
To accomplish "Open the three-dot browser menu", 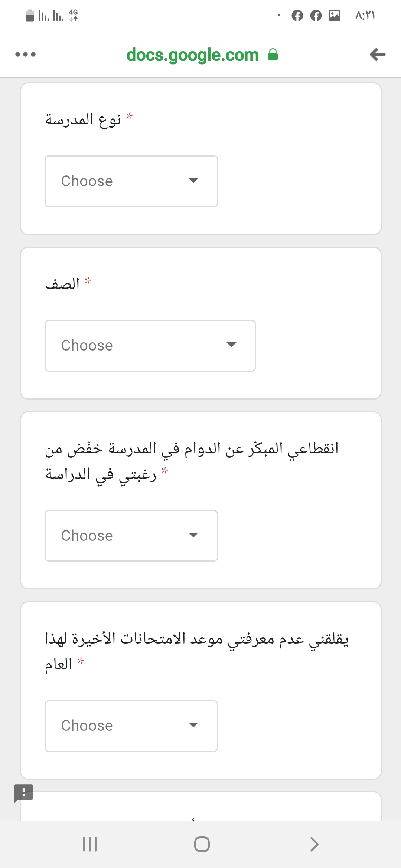I will point(25,55).
